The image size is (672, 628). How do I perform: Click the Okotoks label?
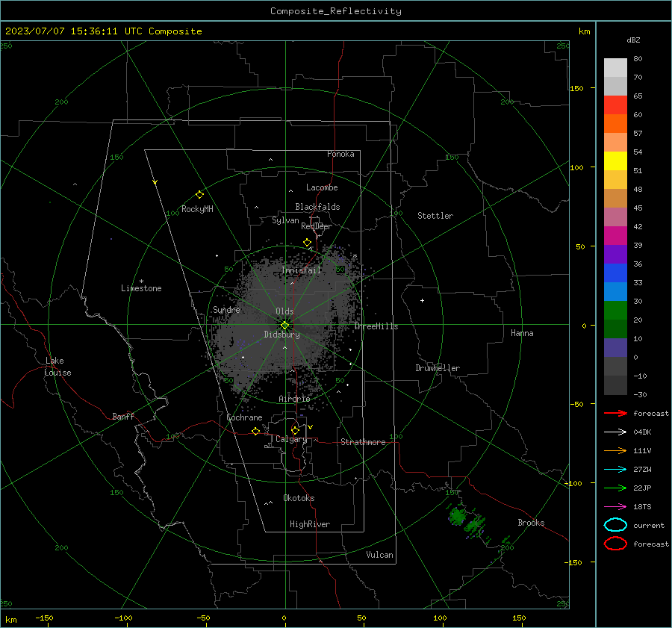point(299,498)
